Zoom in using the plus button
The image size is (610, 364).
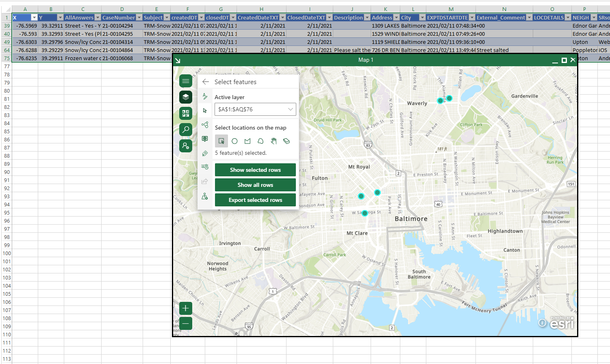point(185,308)
